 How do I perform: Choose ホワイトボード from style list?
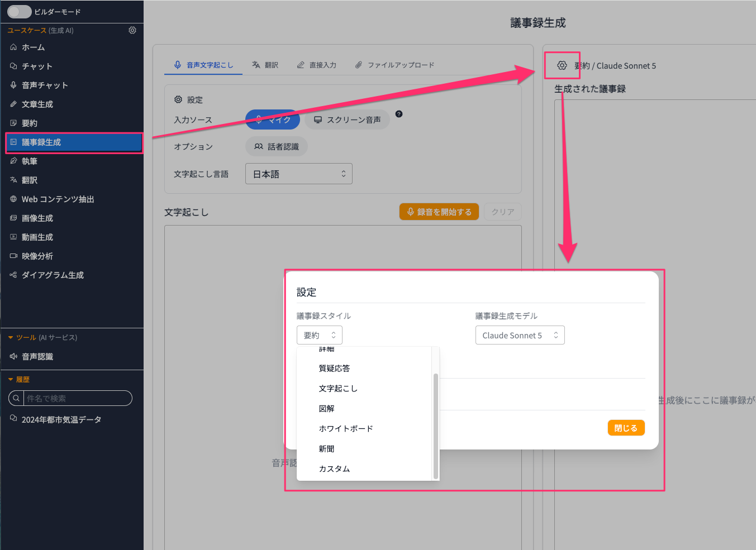click(x=365, y=429)
